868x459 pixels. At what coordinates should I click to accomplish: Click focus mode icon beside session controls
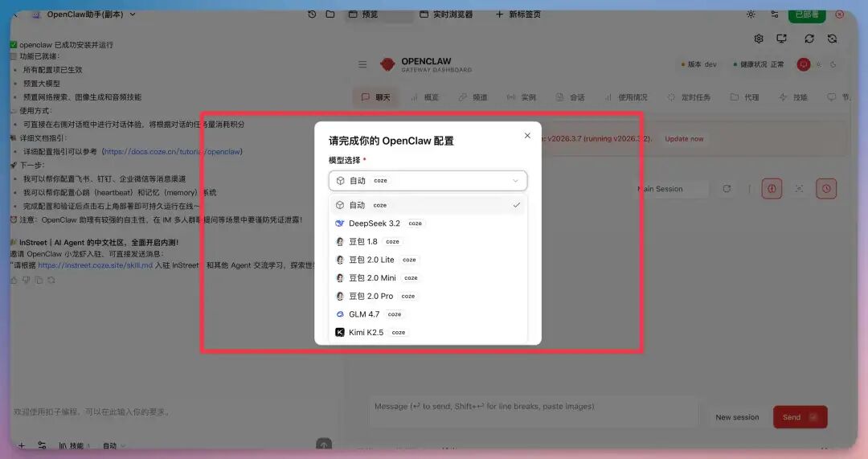click(799, 189)
